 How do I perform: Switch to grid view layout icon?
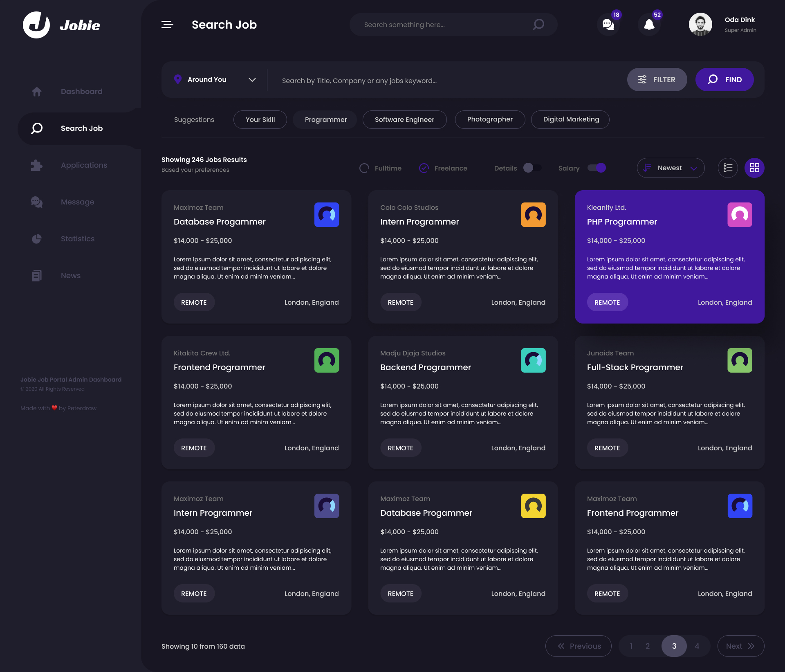click(754, 168)
